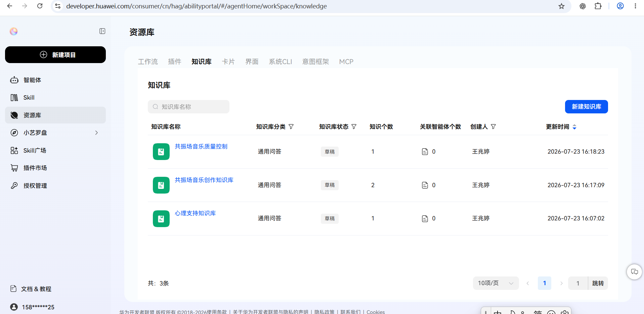The height and width of the screenshot is (314, 644).
Task: Click linked-agent icon in 心理支持知识库 row
Action: [425, 219]
